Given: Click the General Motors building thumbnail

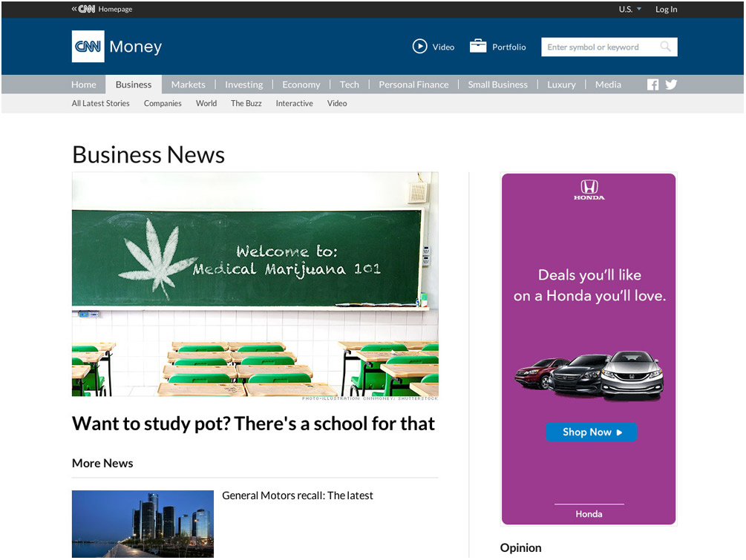Looking at the screenshot, I should (143, 523).
